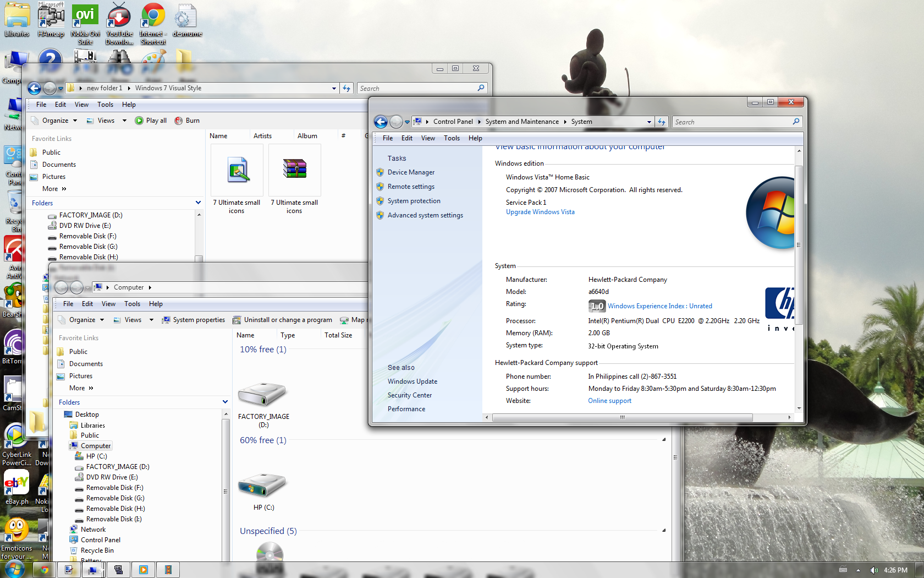The height and width of the screenshot is (578, 924).
Task: Click the Back arrow in System window
Action: [381, 122]
